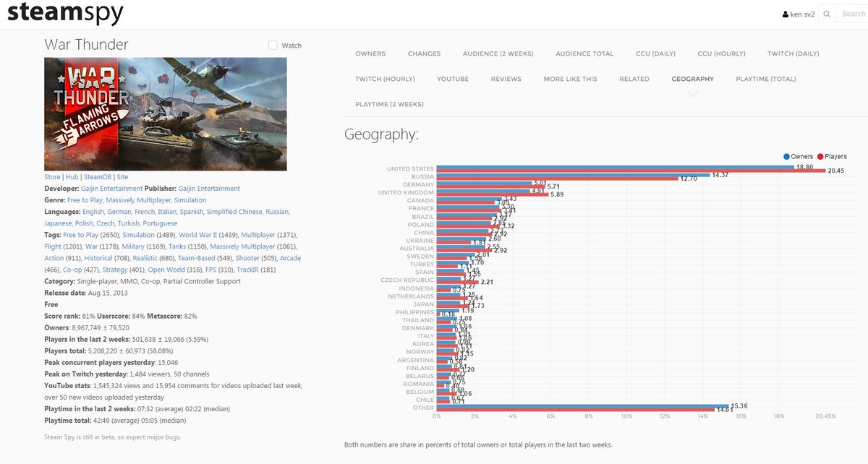Viewport: 868px width, 464px height.
Task: Toggle the Owners legend dot
Action: click(x=786, y=156)
